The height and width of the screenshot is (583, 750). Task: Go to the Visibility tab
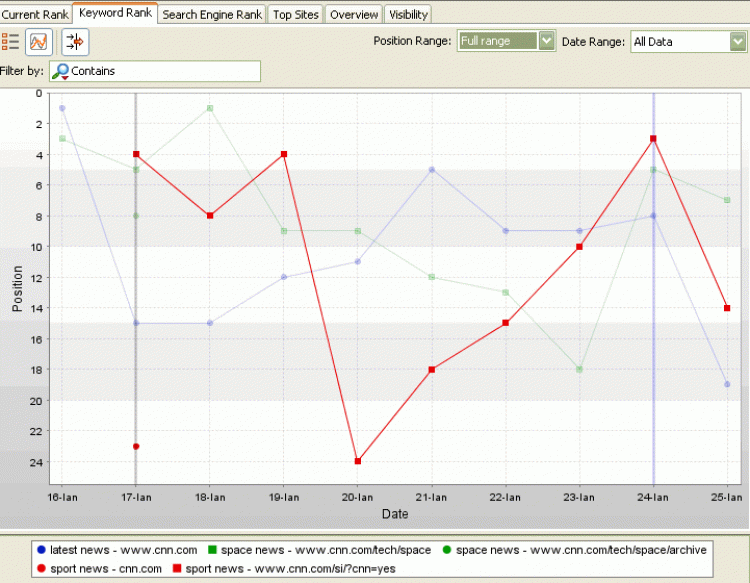408,14
